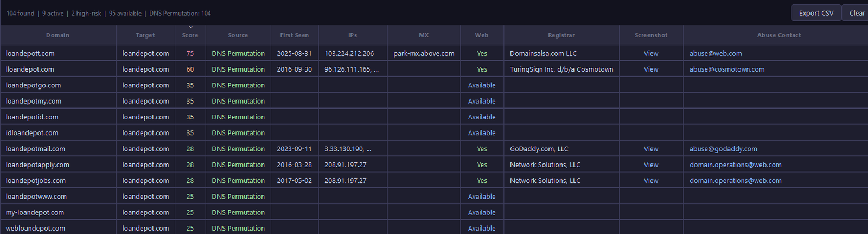This screenshot has width=868, height=234.
Task: View screenshot for loandepott.com
Action: pyautogui.click(x=651, y=53)
